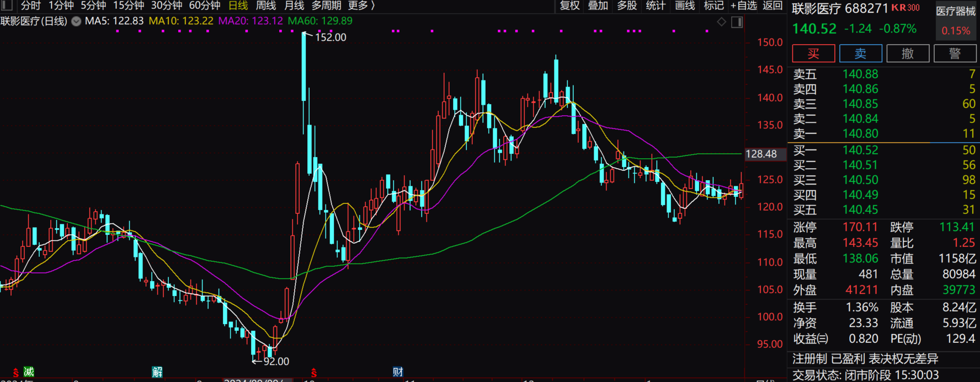Click the KR300 badge beside stock code
This screenshot has height=382, width=980.
click(x=906, y=8)
